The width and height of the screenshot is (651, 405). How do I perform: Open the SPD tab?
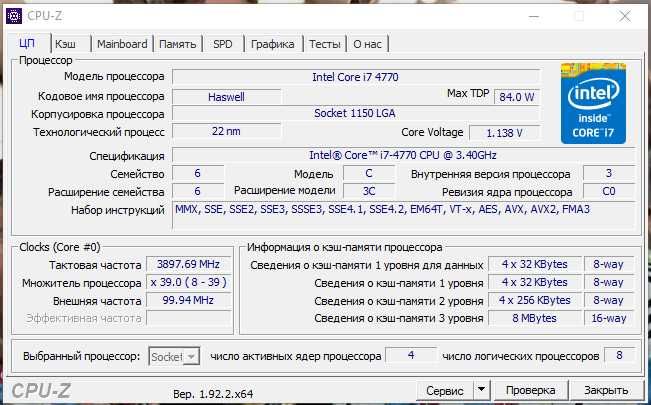[223, 44]
